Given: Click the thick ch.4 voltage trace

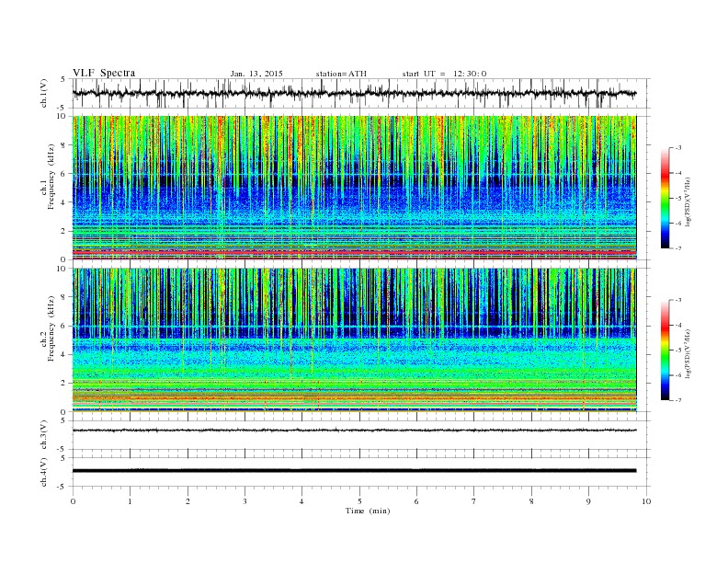Looking at the screenshot, I should click(354, 471).
